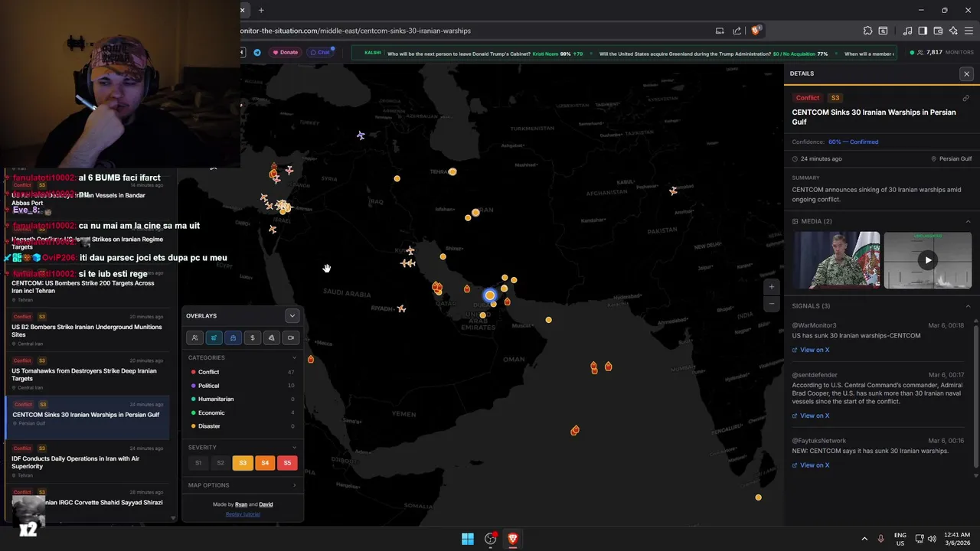Play the video in Media section
The width and height of the screenshot is (980, 551).
(928, 260)
